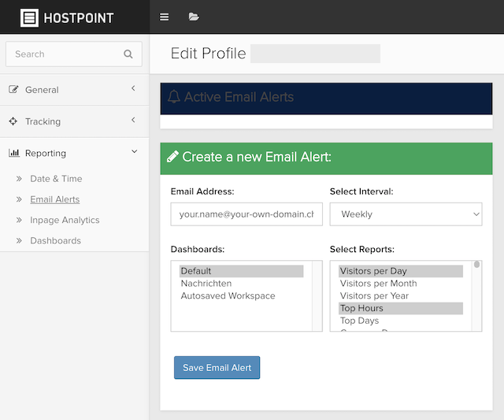Click the Save Email Alert button
Screen dimensions: 504x420
217,367
